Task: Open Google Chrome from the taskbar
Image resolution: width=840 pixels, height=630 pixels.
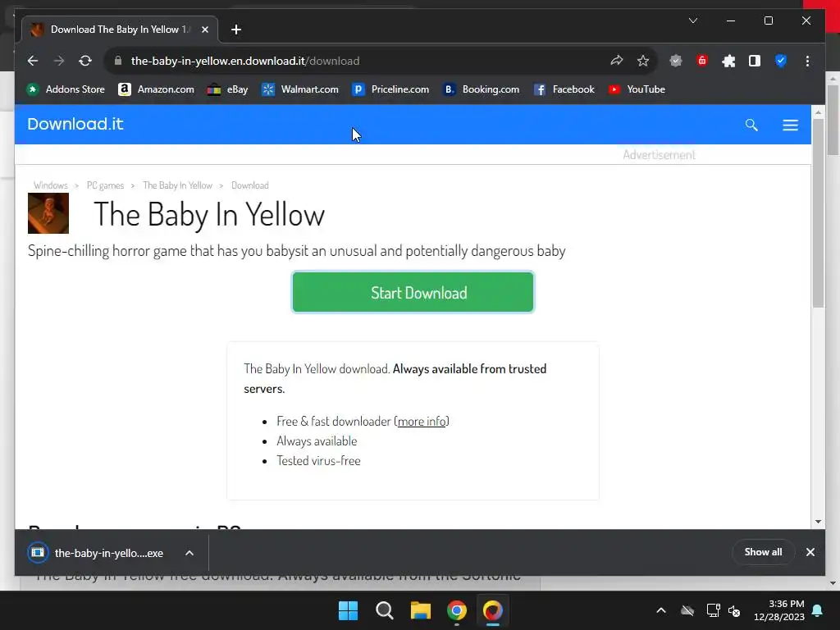Action: click(x=457, y=610)
